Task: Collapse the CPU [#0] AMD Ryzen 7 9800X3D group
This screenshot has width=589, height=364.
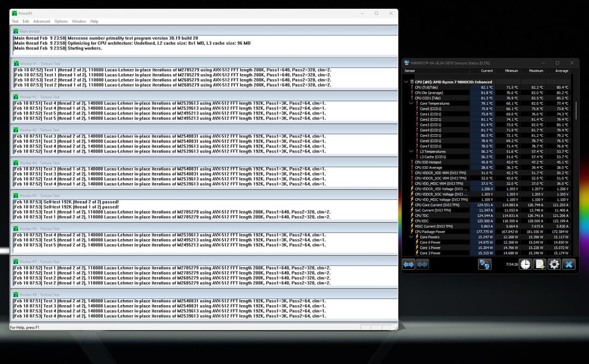Action: 406,82
